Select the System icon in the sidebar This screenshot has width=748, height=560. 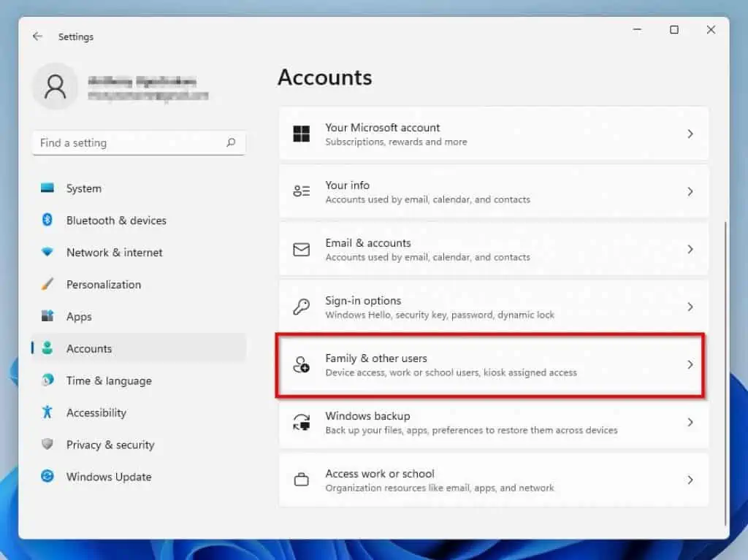click(47, 188)
